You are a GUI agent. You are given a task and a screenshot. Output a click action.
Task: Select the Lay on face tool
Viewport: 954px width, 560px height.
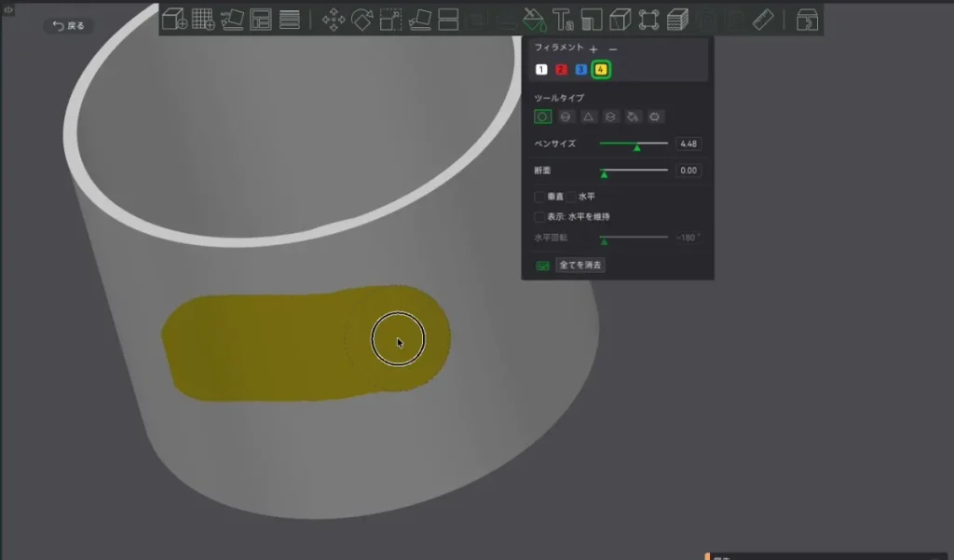(420, 20)
